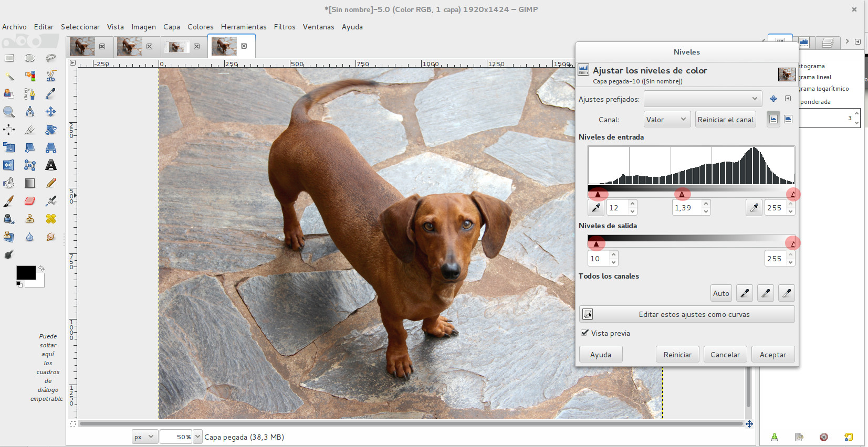Viewport: 868px width, 447px height.
Task: Select the Bucket Fill tool
Action: (9, 183)
